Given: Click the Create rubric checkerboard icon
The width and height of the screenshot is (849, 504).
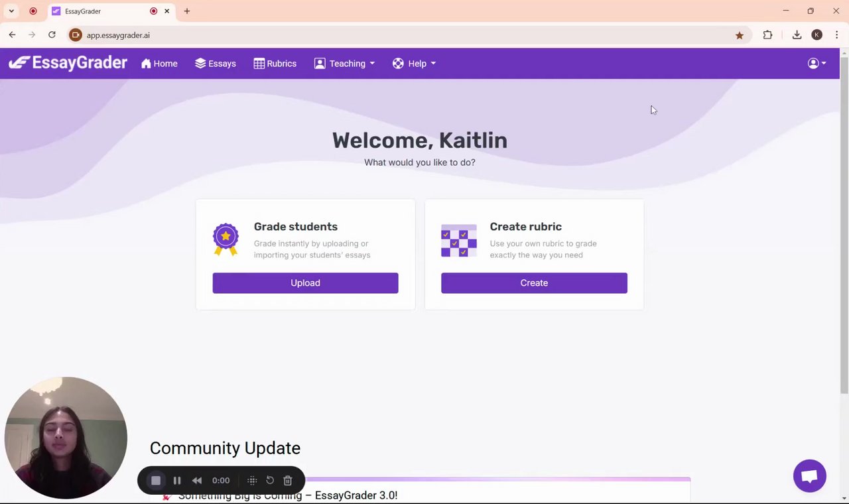Looking at the screenshot, I should 459,240.
